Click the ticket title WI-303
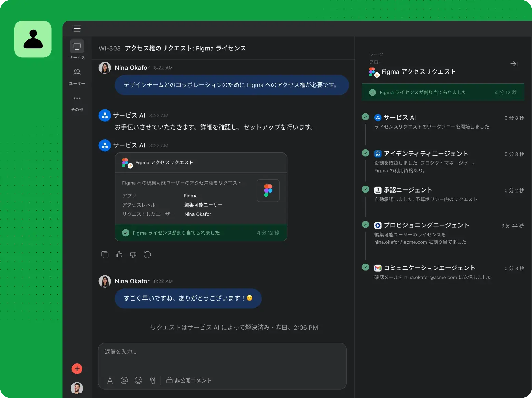Viewport: 532px width, 398px height. [110, 48]
